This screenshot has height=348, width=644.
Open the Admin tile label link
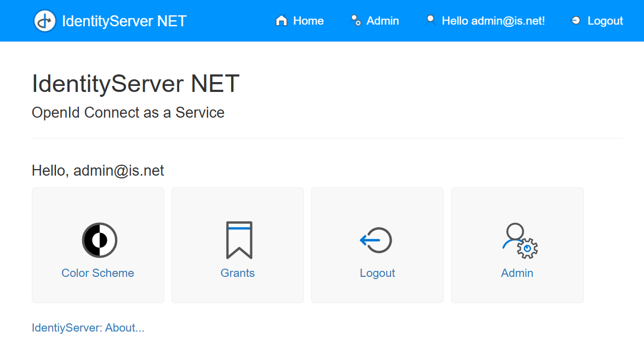click(x=517, y=273)
